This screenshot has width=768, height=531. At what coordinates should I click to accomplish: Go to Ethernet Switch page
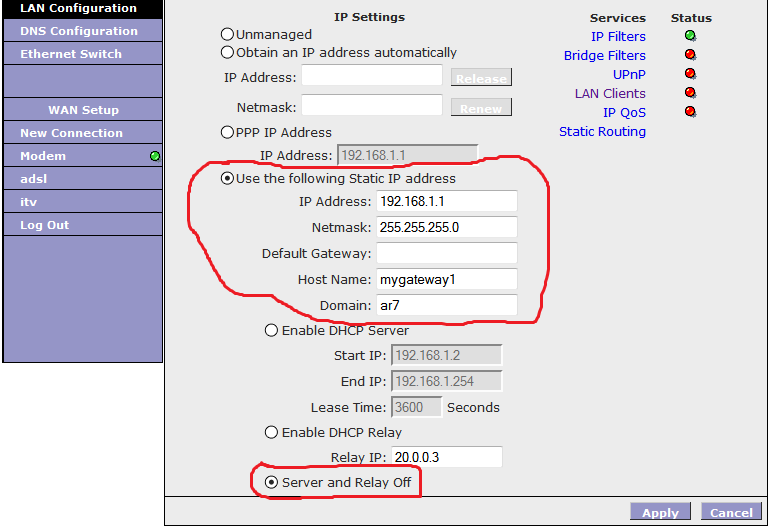82,54
